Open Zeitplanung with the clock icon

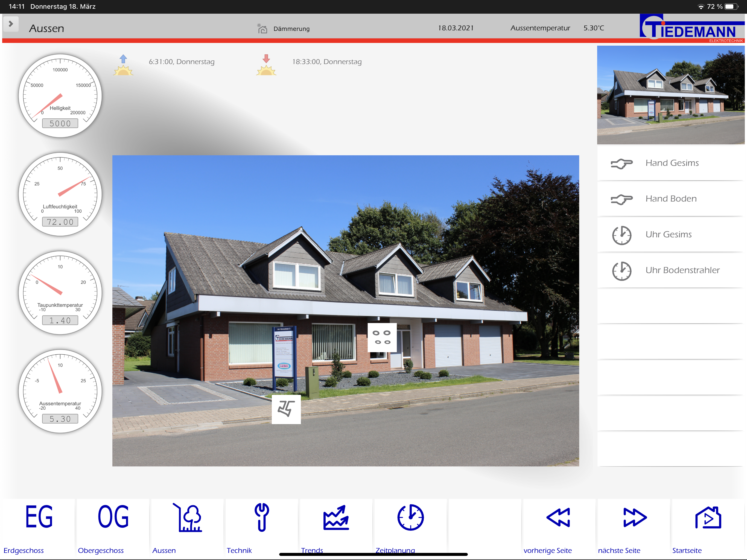pyautogui.click(x=410, y=517)
